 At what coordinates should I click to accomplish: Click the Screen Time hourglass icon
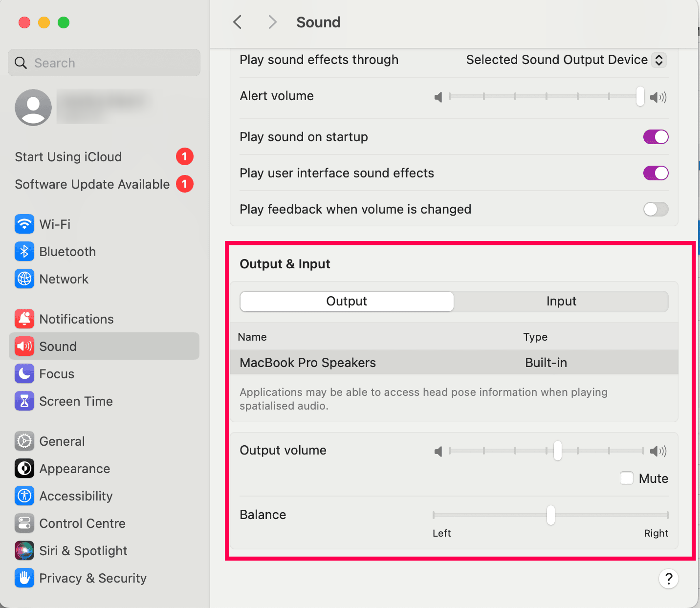coord(24,401)
